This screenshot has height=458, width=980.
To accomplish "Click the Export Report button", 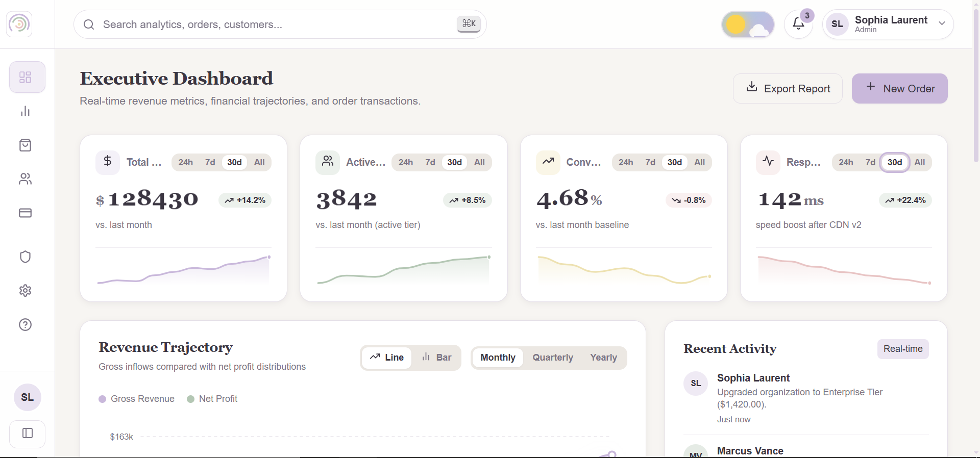I will point(788,89).
